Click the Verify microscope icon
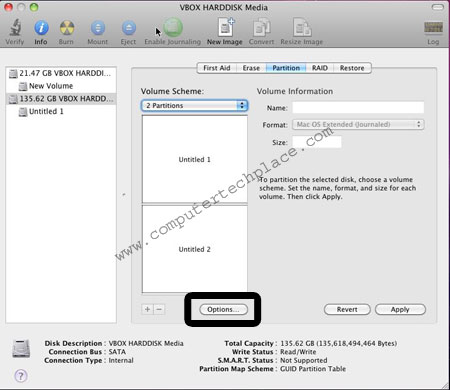Image resolution: width=450 pixels, height=390 pixels. tap(15, 27)
